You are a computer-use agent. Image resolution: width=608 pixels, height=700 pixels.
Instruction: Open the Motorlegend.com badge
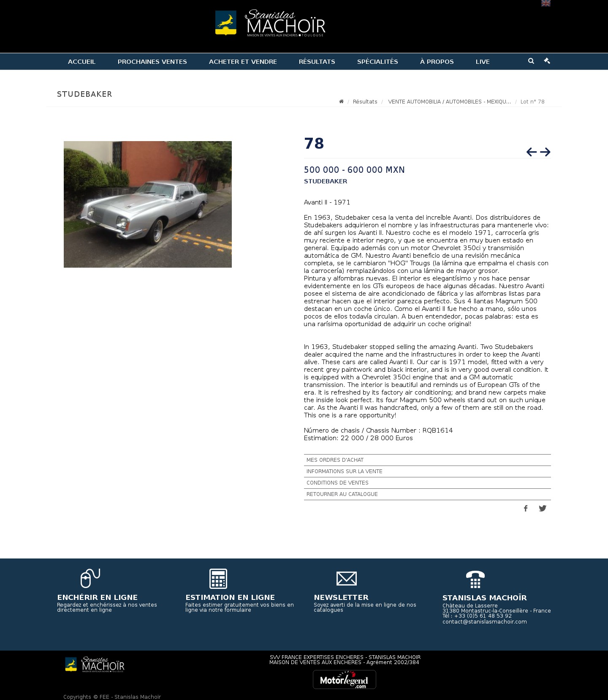tap(344, 679)
